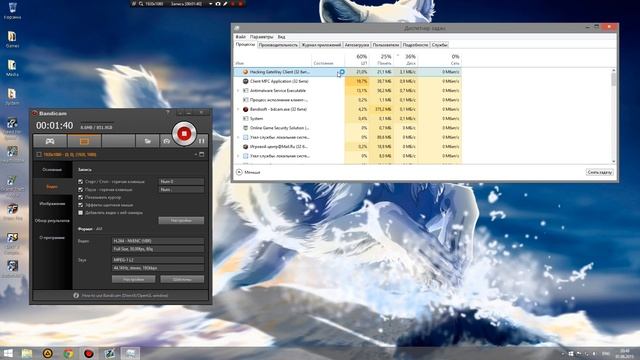Expand the Bandisoft bdcam.exe process
This screenshot has width=640, height=360.
[x=238, y=109]
